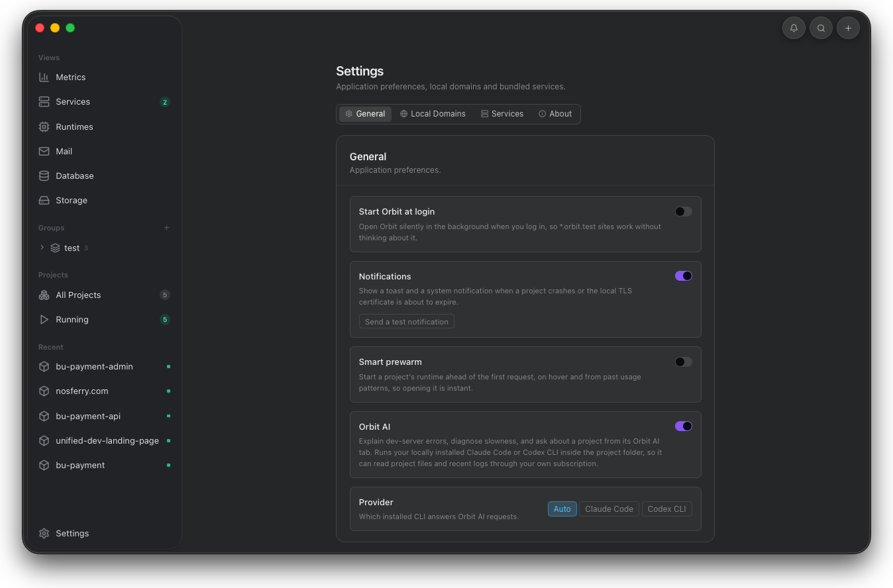This screenshot has width=893, height=588.
Task: Open the Mail envelope icon
Action: tap(44, 151)
